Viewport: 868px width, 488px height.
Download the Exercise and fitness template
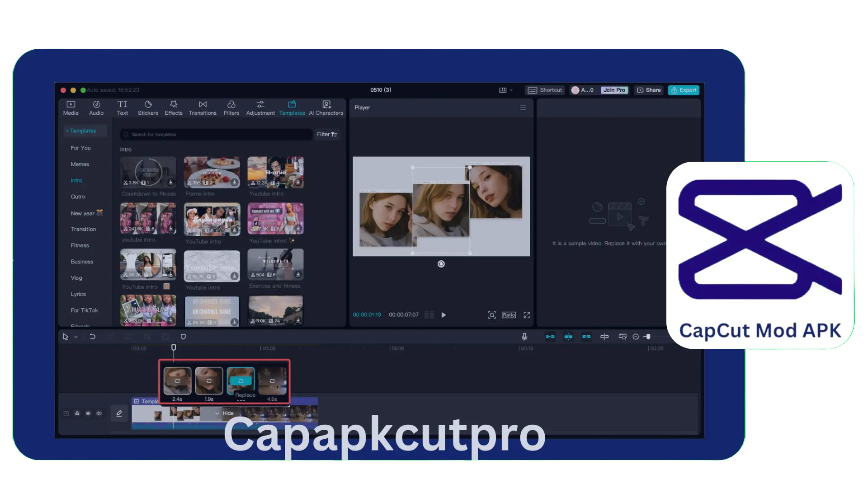pyautogui.click(x=298, y=274)
